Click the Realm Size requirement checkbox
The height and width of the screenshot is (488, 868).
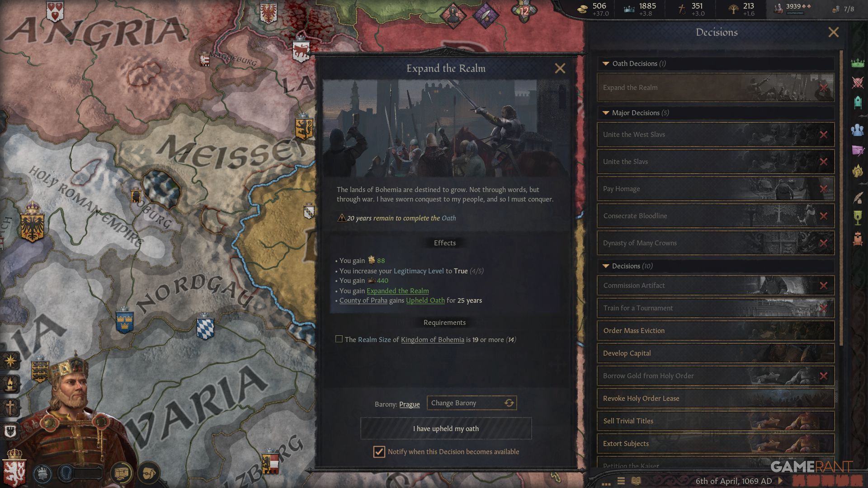click(x=339, y=339)
